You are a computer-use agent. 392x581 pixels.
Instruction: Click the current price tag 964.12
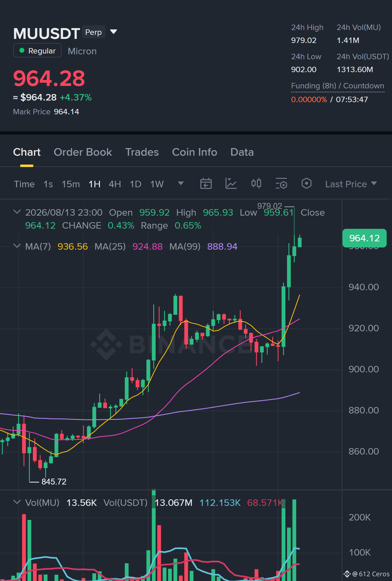coord(364,238)
